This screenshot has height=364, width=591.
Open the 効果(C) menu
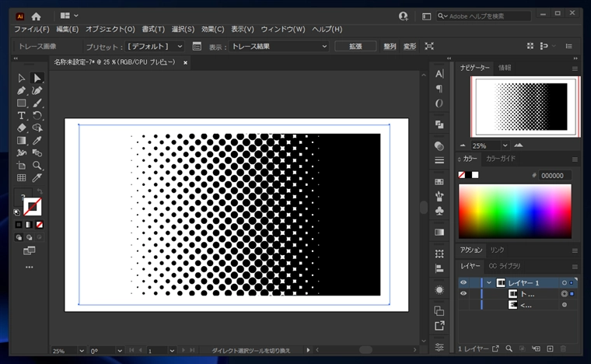tap(212, 30)
